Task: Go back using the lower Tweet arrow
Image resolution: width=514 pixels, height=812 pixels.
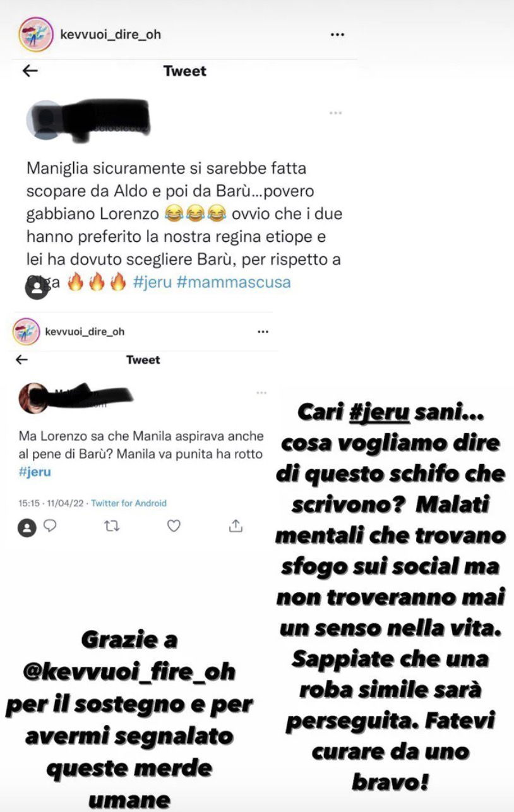Action: click(x=21, y=360)
